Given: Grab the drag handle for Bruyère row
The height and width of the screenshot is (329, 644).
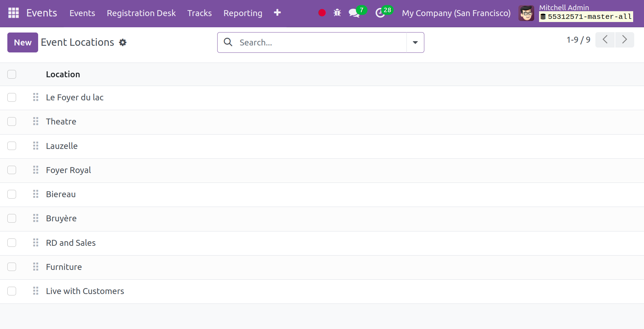Looking at the screenshot, I should point(36,218).
